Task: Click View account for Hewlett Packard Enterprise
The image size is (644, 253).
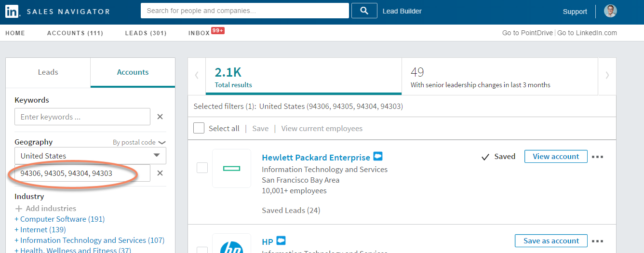Action: 556,157
